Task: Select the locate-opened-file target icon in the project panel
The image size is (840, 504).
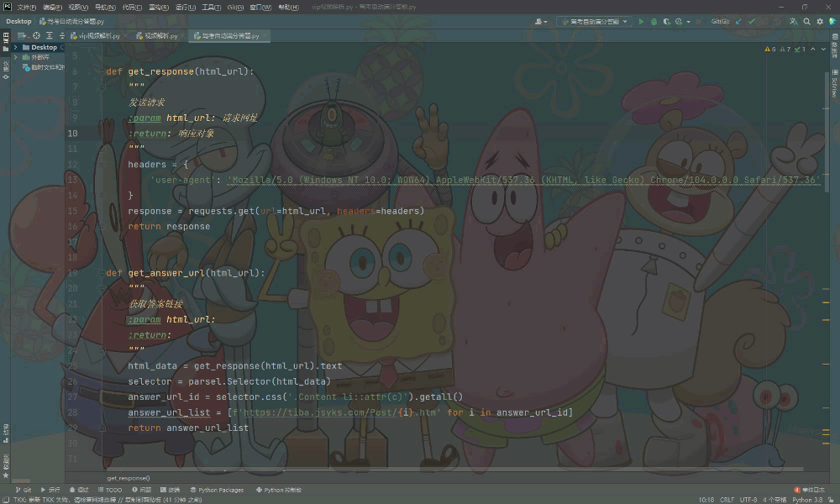Action: click(x=36, y=35)
